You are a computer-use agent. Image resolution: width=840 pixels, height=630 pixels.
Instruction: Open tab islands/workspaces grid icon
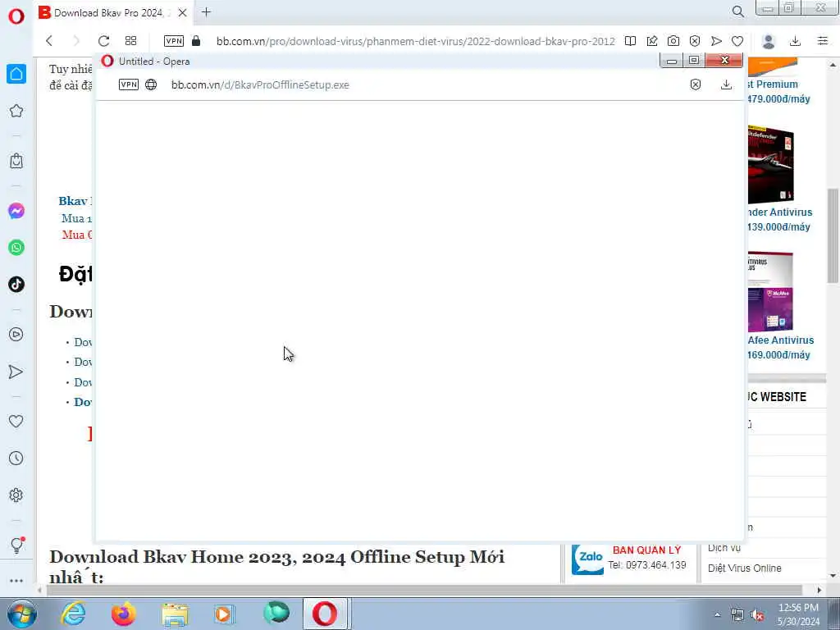[x=130, y=41]
